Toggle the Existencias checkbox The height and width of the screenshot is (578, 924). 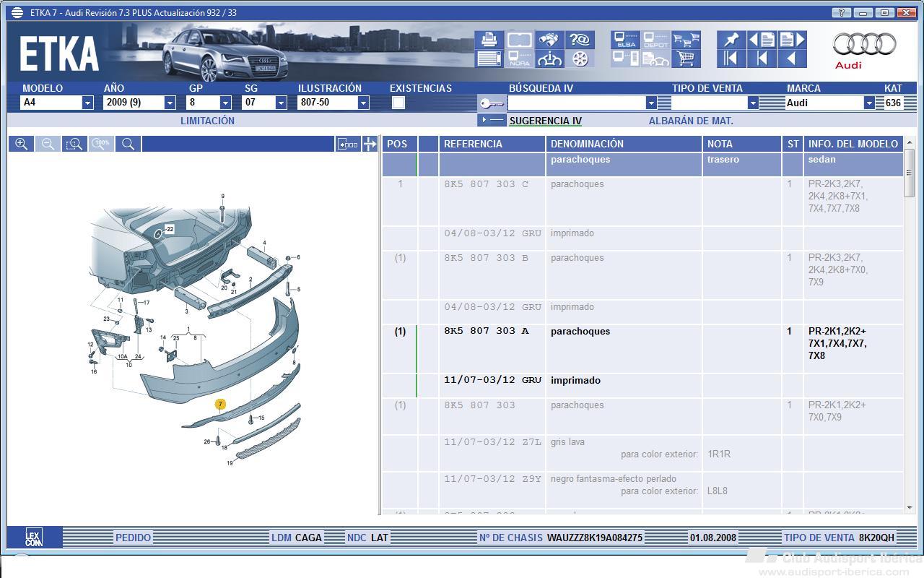[x=398, y=103]
